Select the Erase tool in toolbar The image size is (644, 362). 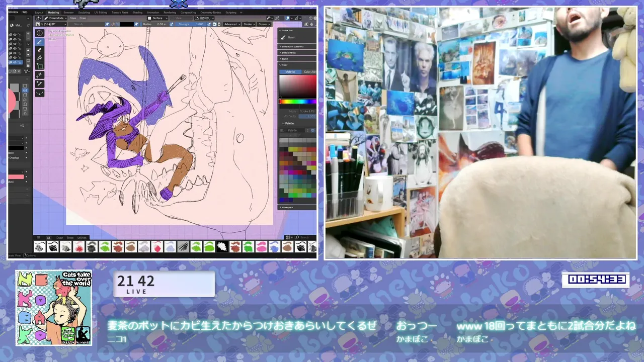[39, 50]
